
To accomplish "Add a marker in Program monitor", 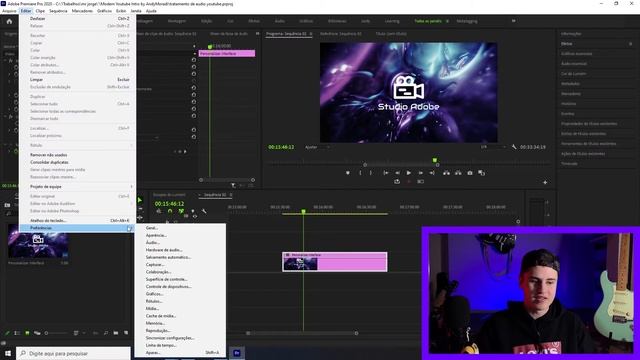I will click(x=348, y=173).
